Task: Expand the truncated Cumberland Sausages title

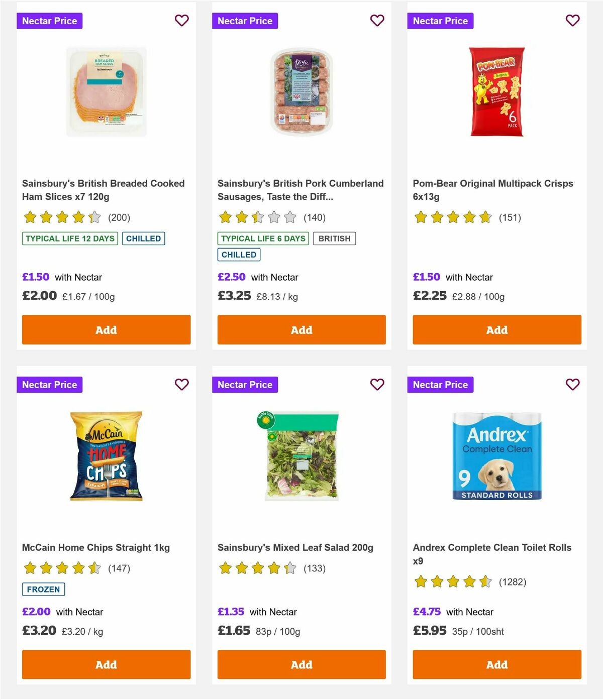Action: (x=300, y=190)
